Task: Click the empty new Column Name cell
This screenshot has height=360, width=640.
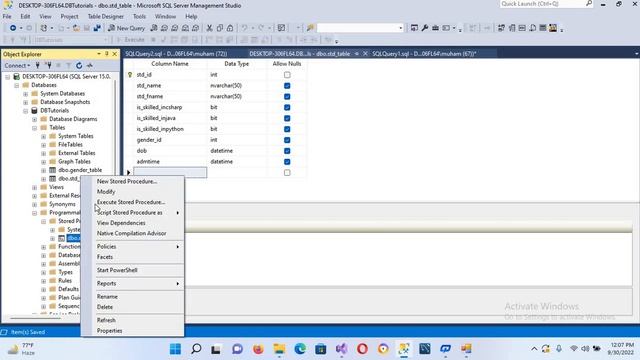Action: [170, 173]
